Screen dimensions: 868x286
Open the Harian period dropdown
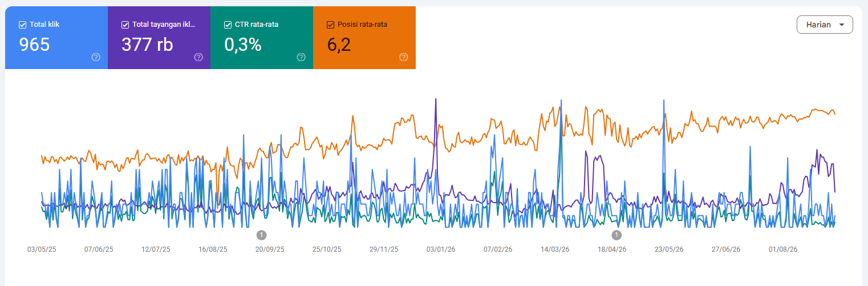click(x=825, y=25)
